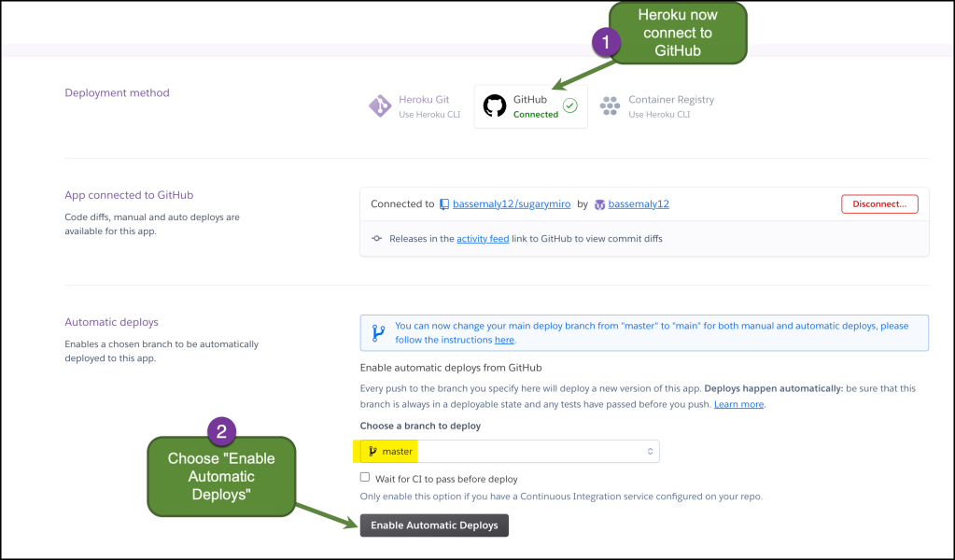Screen dimensions: 955x560
Task: Click the branch dropdown's up-down arrows
Action: click(650, 451)
